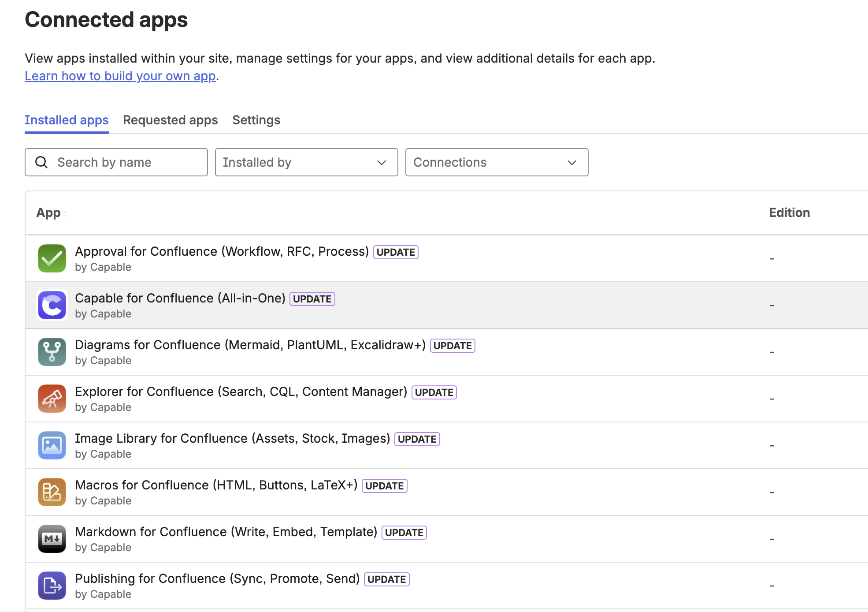868x612 pixels.
Task: Click the Approval for Confluence green checkmark icon
Action: pos(52,258)
